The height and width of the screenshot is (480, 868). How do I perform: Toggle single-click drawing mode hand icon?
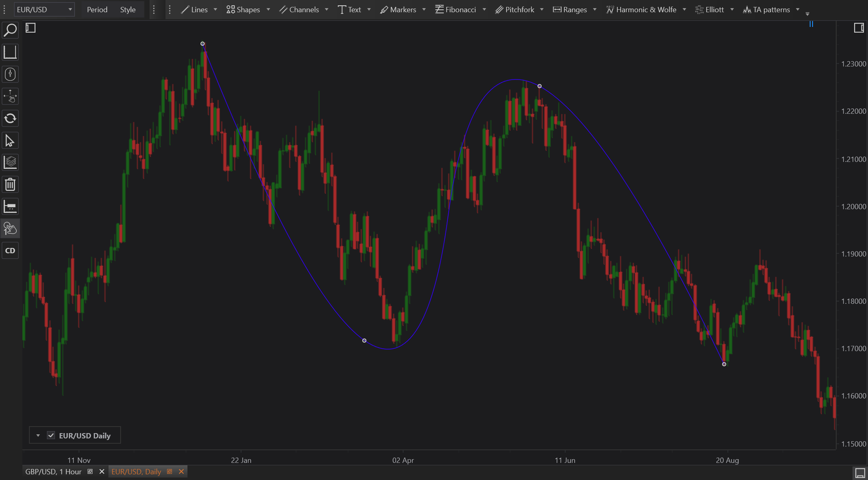tap(10, 229)
